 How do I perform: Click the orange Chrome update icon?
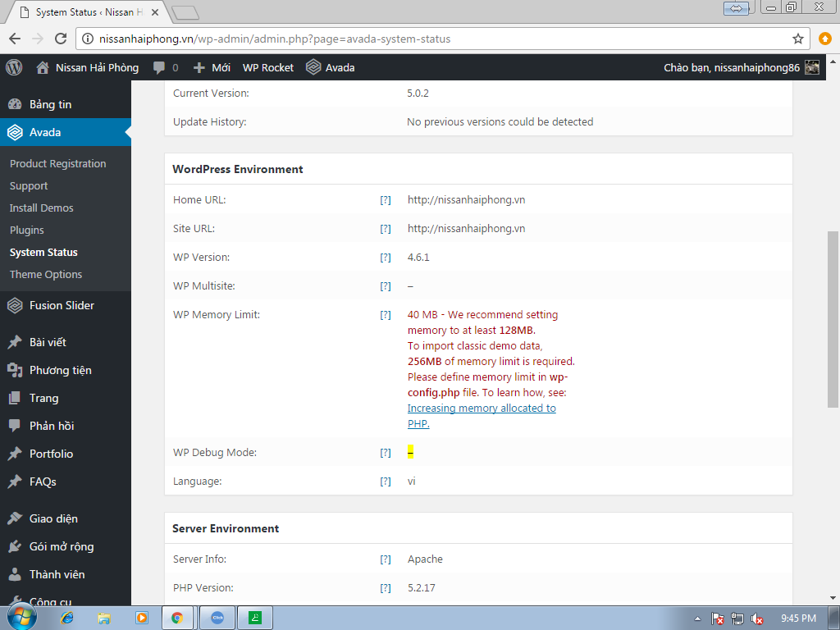[x=825, y=39]
